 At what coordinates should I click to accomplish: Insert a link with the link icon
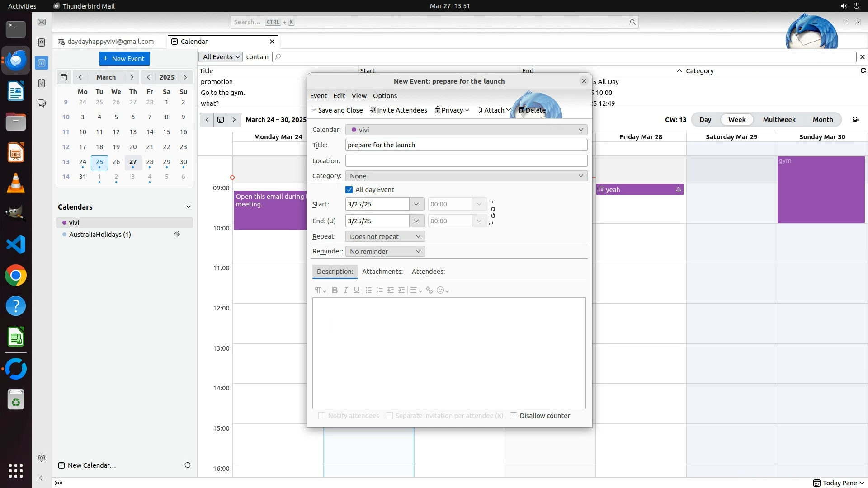click(429, 290)
